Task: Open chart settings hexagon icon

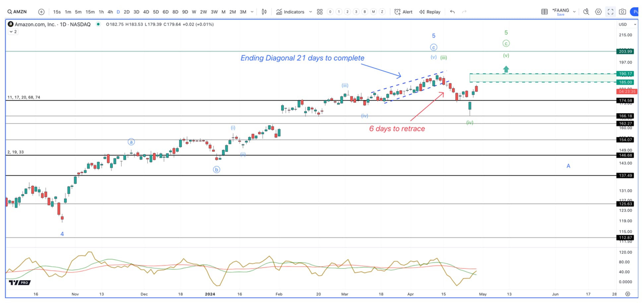Action: 598,12
